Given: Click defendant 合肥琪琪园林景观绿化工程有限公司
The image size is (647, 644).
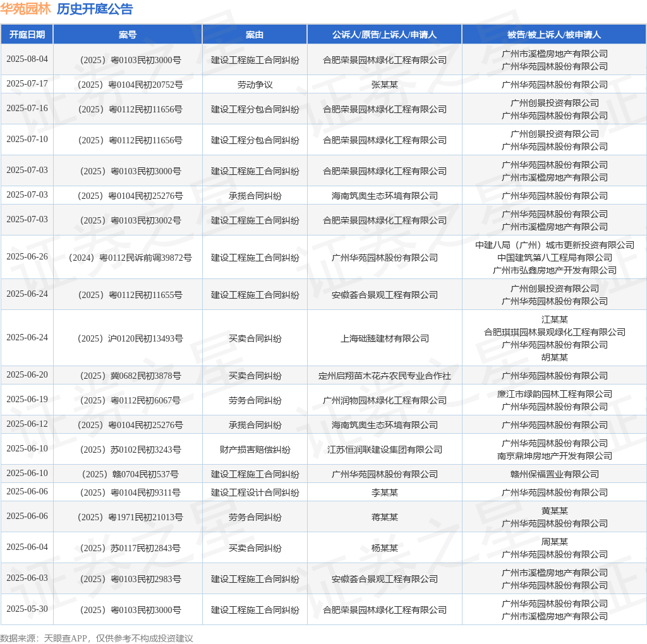Looking at the screenshot, I should click(555, 332).
